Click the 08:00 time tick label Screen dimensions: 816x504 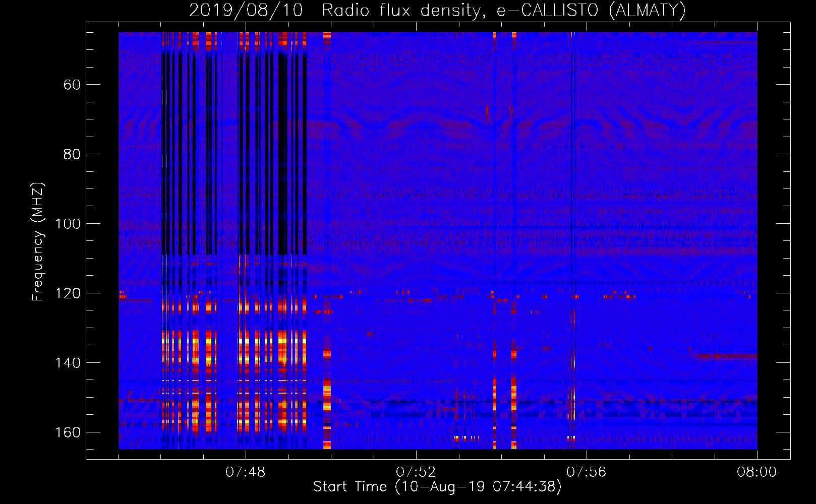(x=756, y=472)
